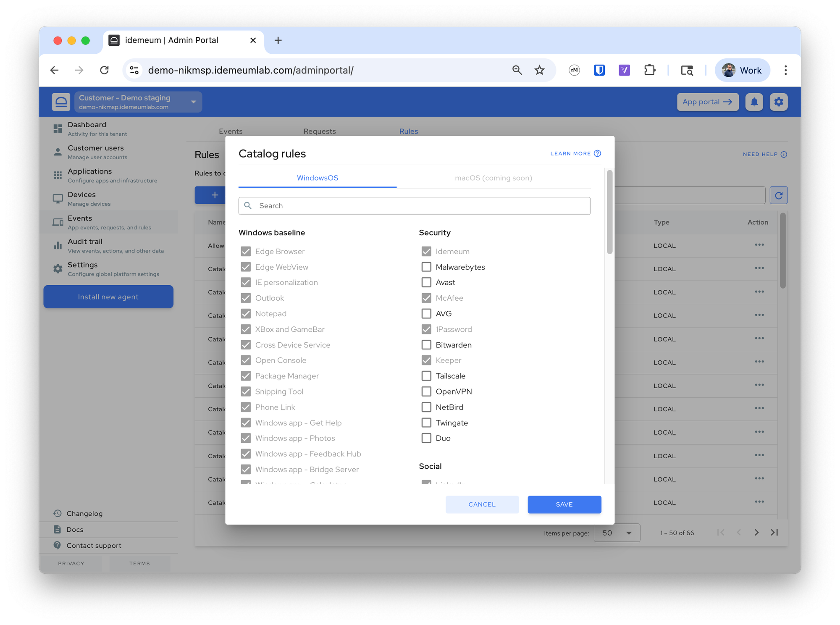Select the WindowsOS tab
Screen dimensions: 840x625
click(318, 178)
